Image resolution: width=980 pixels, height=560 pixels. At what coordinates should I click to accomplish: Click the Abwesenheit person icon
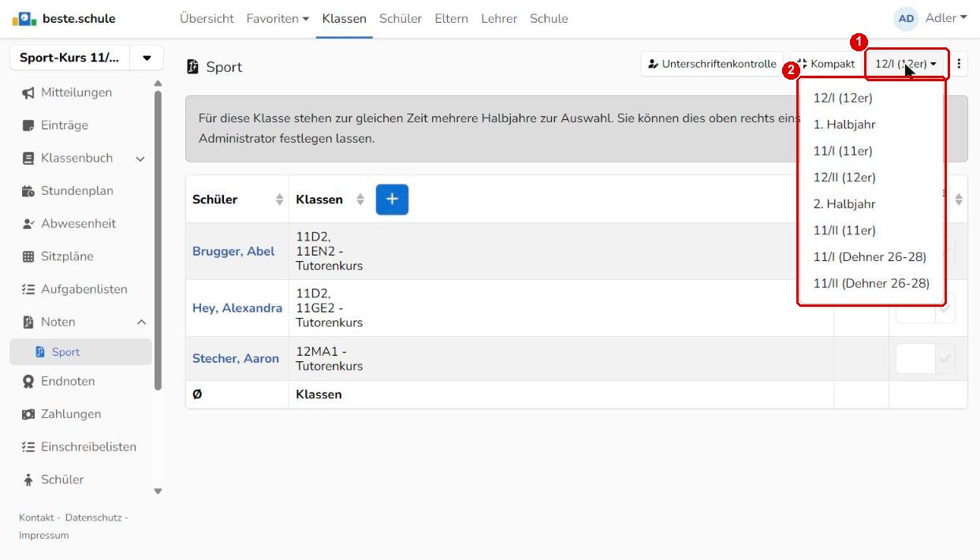pyautogui.click(x=28, y=224)
